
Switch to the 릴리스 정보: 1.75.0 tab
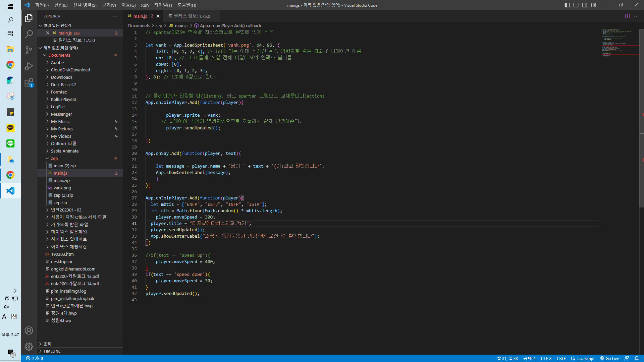tap(192, 16)
